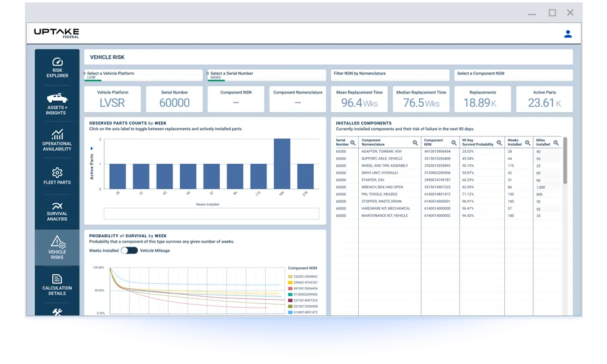Open Survival Analysis curve icon
Screen dimensions: 607x364
(x=57, y=206)
